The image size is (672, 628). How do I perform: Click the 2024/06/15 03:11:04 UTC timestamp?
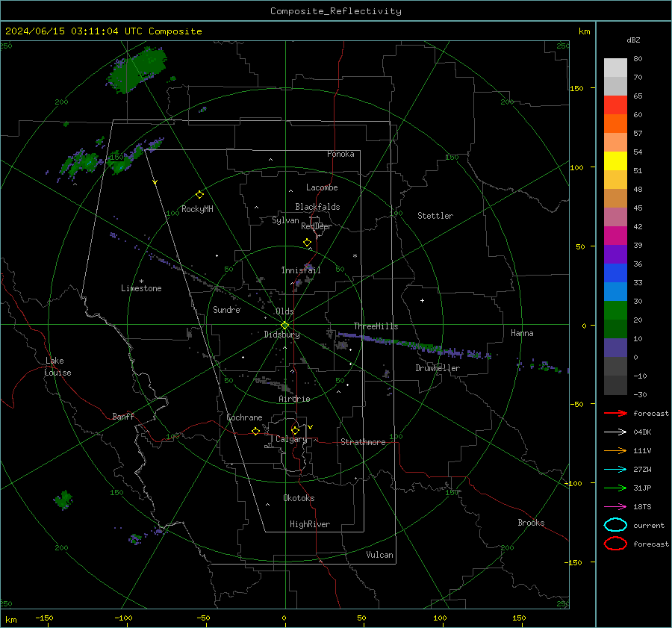pyautogui.click(x=73, y=31)
